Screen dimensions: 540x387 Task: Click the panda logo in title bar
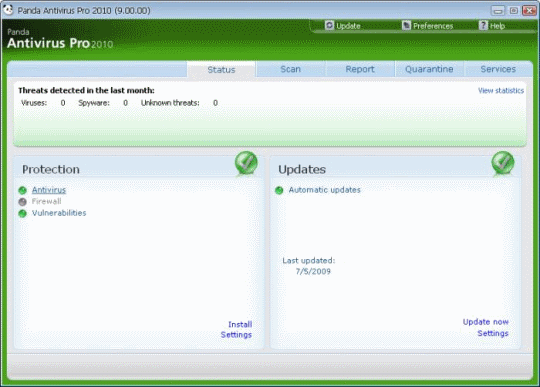click(x=8, y=10)
